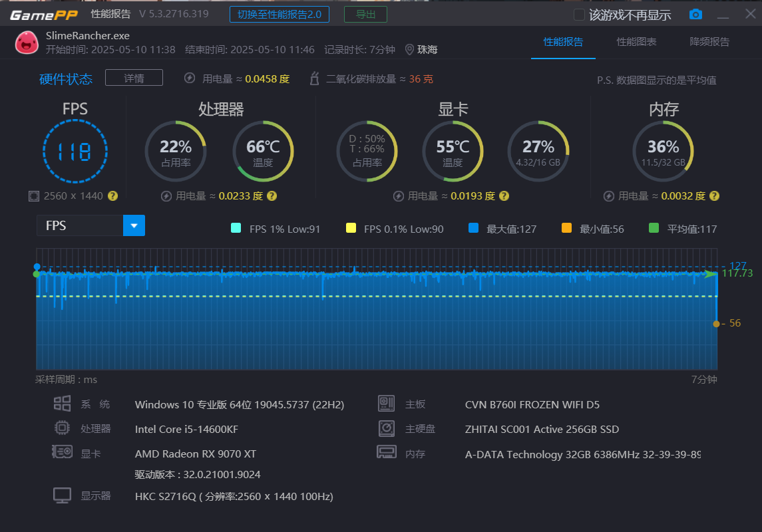Open help icon next to GPU 0.0193 度
This screenshot has width=762, height=532.
point(504,196)
